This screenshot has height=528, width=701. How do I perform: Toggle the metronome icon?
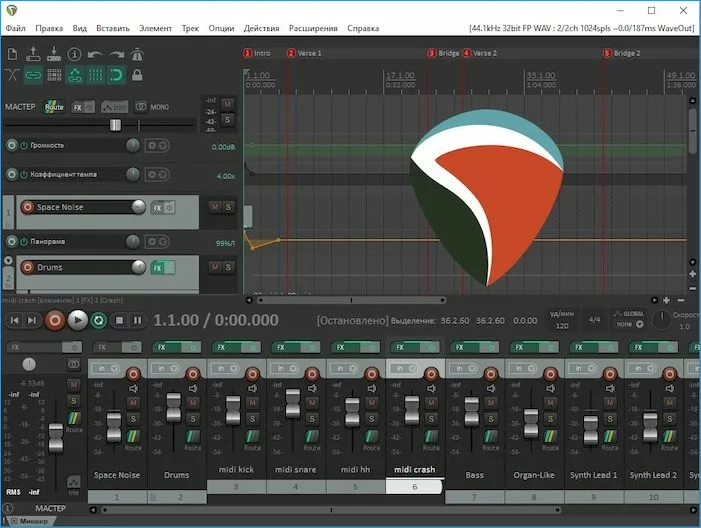click(137, 54)
